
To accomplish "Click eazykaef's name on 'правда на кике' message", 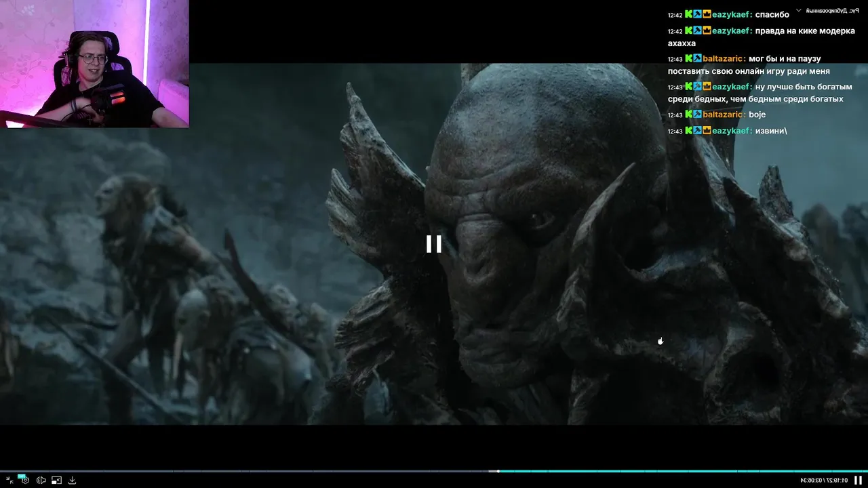I will pos(731,31).
